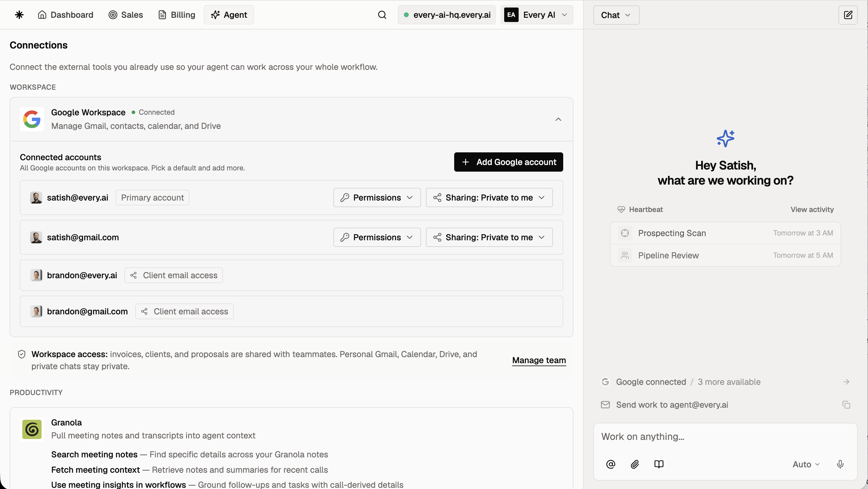Click the Manage team link

[x=539, y=360]
